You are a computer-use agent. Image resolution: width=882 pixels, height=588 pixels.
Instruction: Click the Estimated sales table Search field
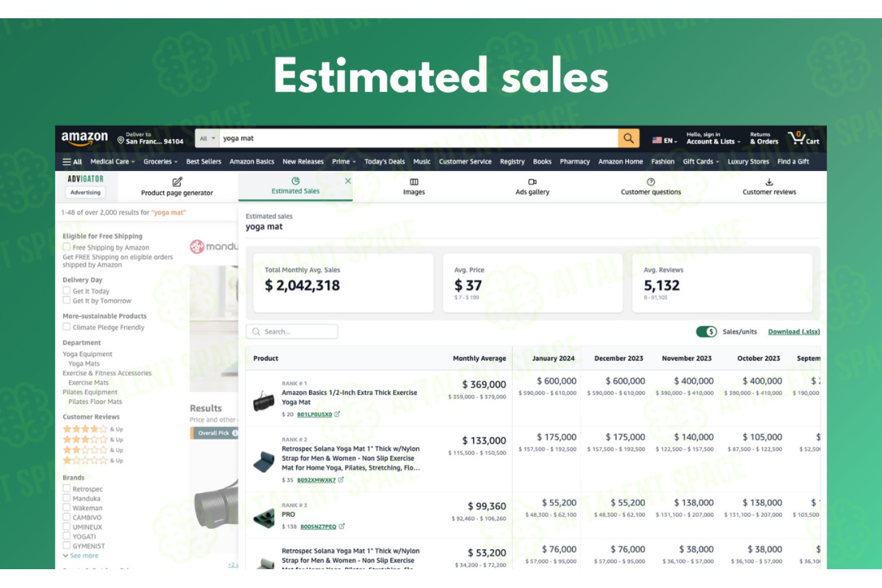(x=292, y=332)
